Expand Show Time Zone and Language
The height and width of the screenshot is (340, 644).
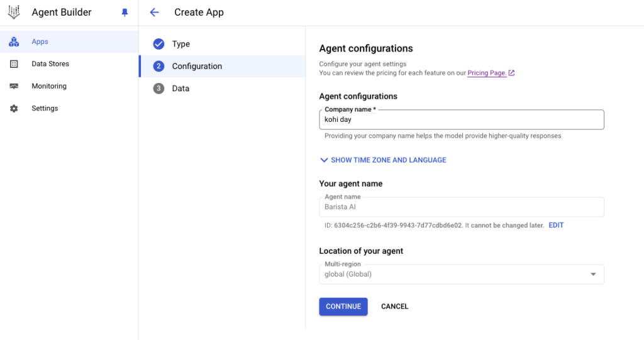tap(383, 160)
